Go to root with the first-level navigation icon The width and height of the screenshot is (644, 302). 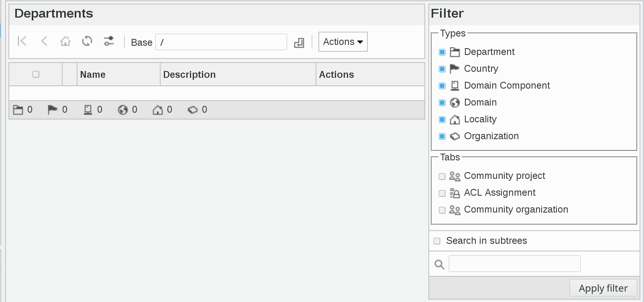(22, 41)
